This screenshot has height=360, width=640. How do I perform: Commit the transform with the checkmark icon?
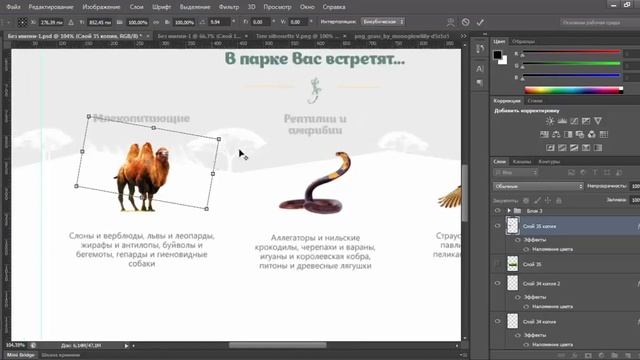(480, 22)
